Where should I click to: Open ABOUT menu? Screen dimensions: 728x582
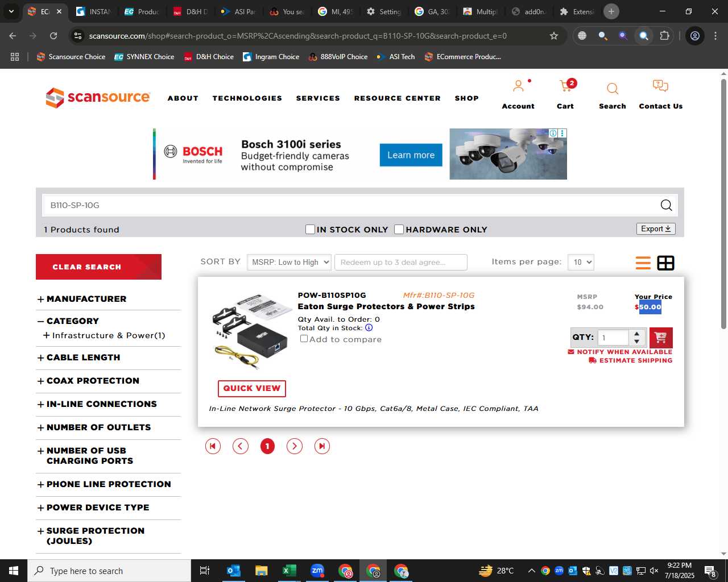click(183, 98)
